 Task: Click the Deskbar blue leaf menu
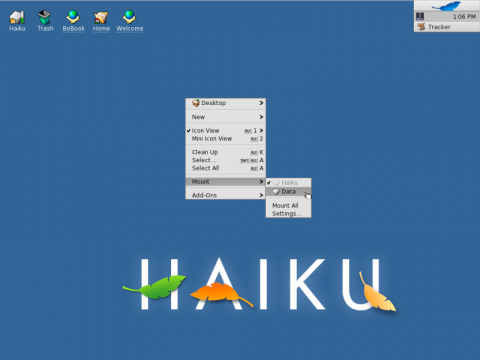click(x=447, y=6)
